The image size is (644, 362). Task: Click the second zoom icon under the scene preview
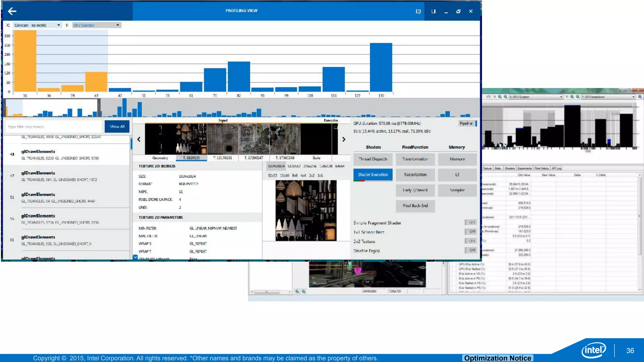click(x=303, y=291)
